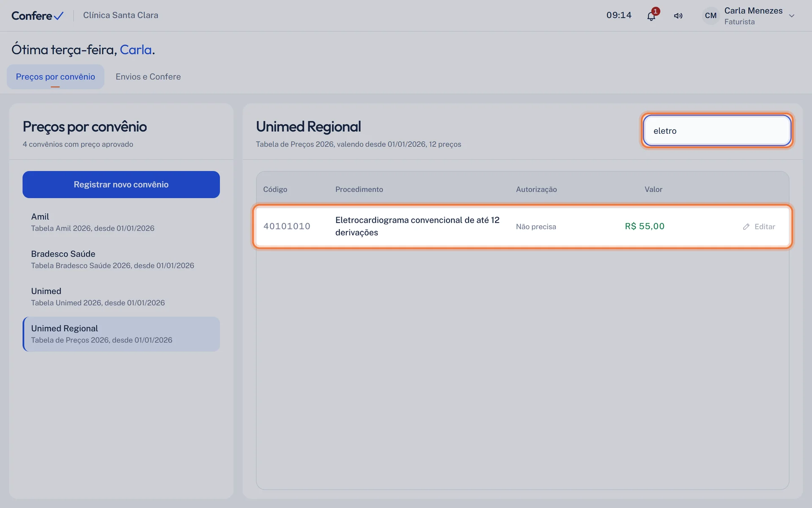The image size is (812, 508).
Task: Select the Unimed convênio
Action: coord(121,297)
